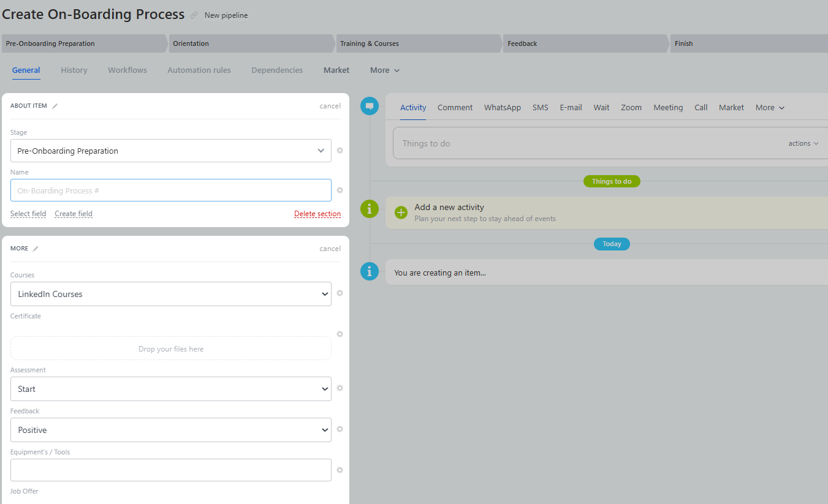This screenshot has width=828, height=504.
Task: Click pencil icon next to MORE section
Action: [36, 249]
